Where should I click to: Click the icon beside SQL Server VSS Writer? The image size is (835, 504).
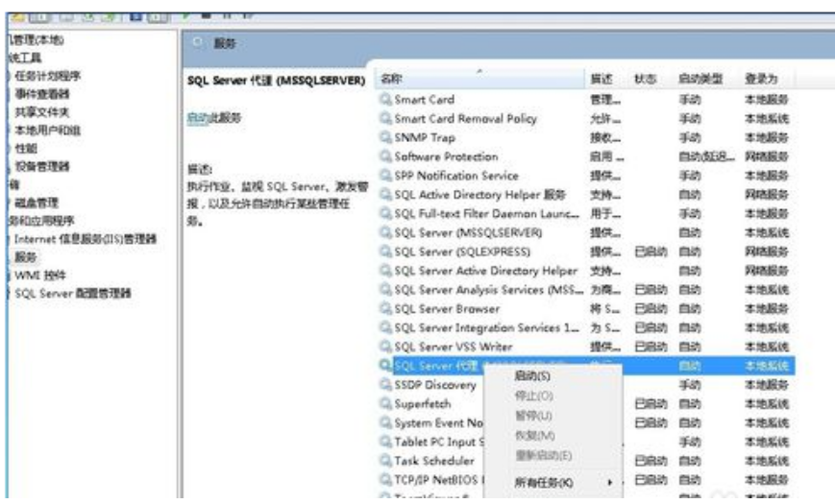point(386,347)
